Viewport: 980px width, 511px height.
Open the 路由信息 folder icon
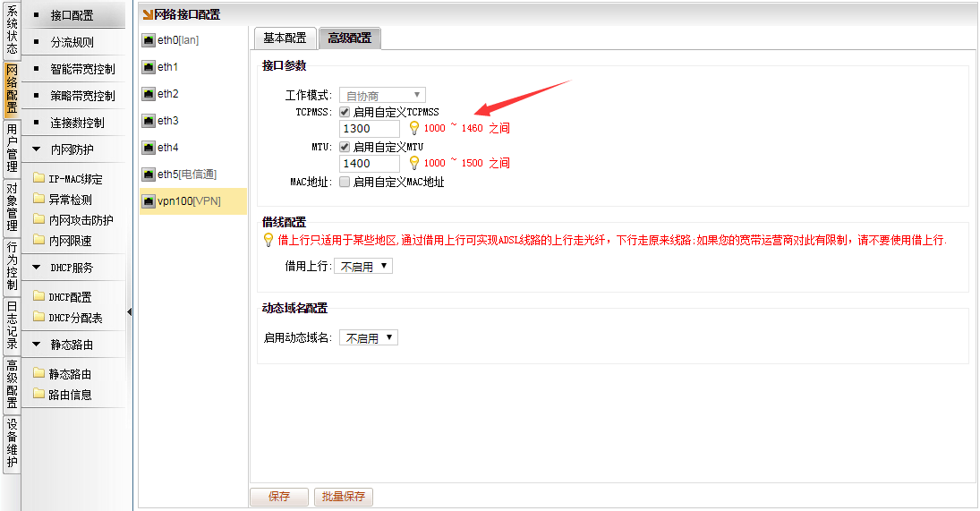(x=38, y=394)
